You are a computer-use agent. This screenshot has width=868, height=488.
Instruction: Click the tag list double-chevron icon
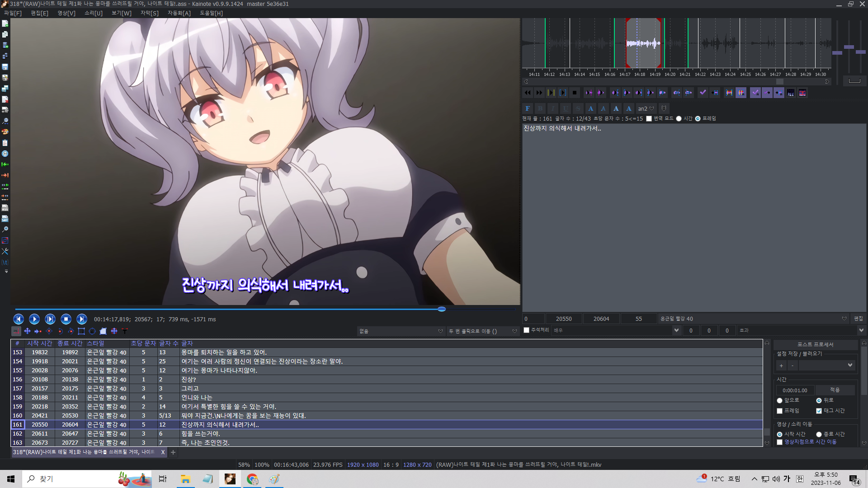[664, 108]
